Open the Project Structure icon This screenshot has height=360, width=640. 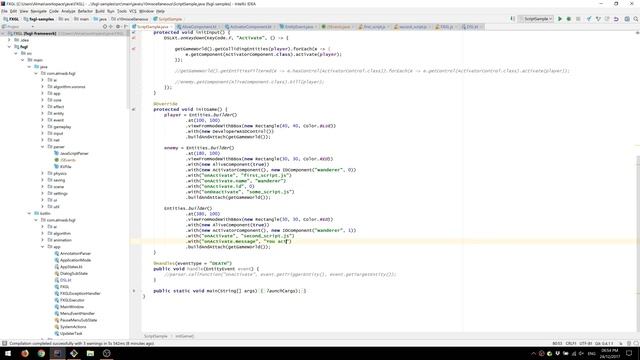627,19
